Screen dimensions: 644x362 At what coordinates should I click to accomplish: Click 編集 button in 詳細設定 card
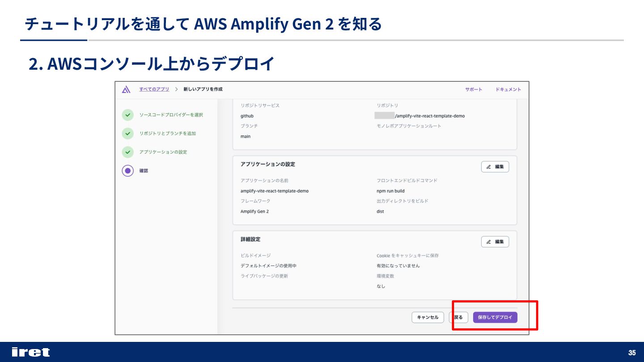pos(495,242)
